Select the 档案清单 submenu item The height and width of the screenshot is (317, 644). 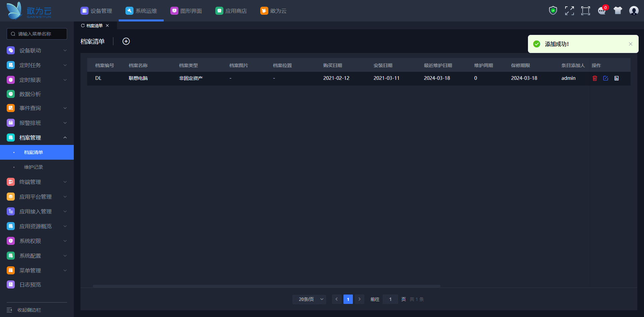[x=37, y=152]
